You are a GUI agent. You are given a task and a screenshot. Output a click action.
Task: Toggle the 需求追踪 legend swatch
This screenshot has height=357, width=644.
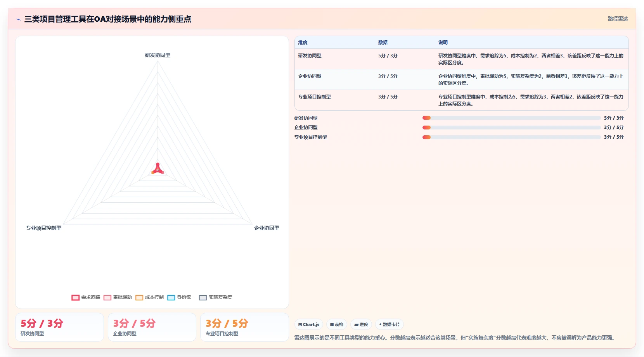coord(76,297)
